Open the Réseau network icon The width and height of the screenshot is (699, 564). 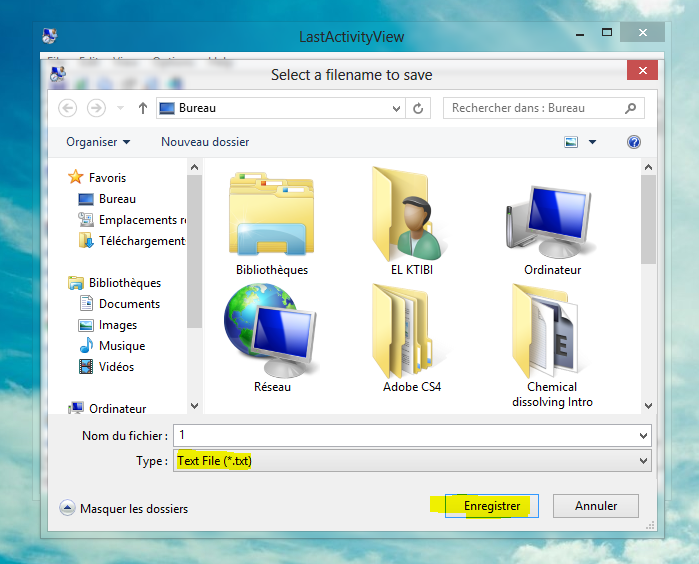click(271, 331)
